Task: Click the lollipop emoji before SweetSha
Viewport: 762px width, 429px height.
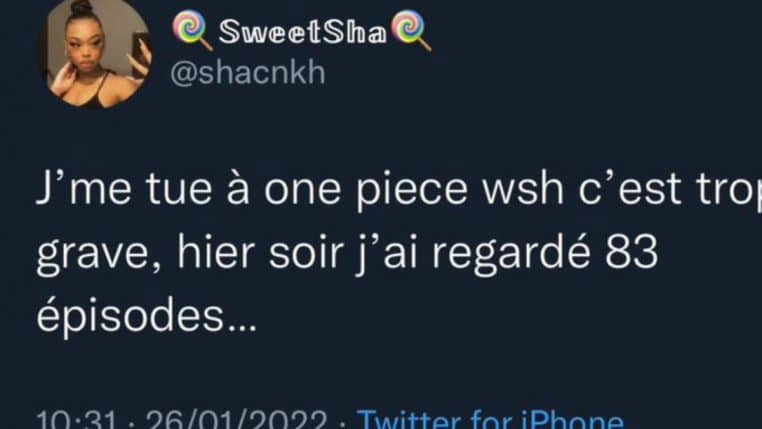Action: (x=192, y=30)
